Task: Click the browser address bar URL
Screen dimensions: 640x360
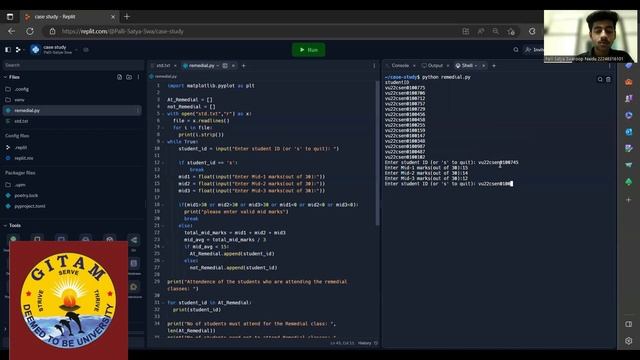Action: click(x=122, y=31)
